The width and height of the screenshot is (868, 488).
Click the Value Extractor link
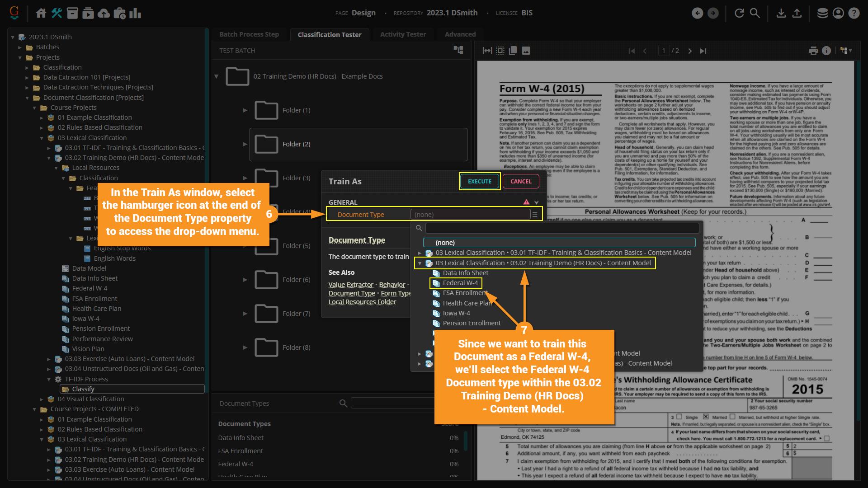coord(350,285)
